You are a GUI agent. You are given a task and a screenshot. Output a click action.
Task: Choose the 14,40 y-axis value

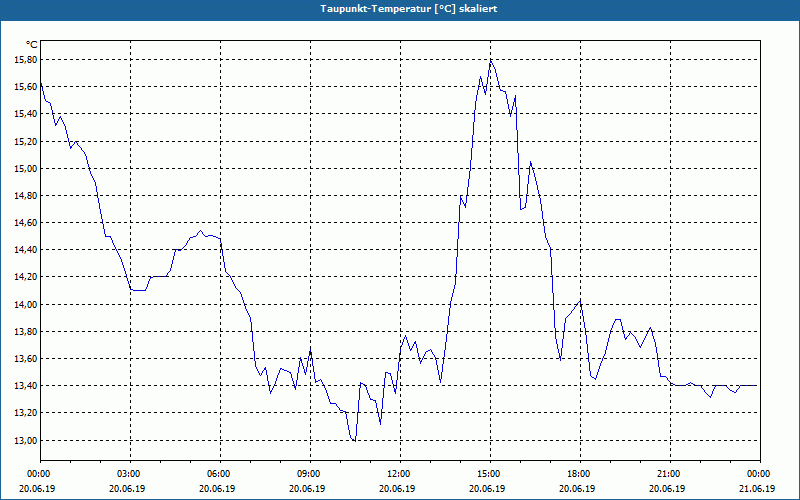[27, 249]
